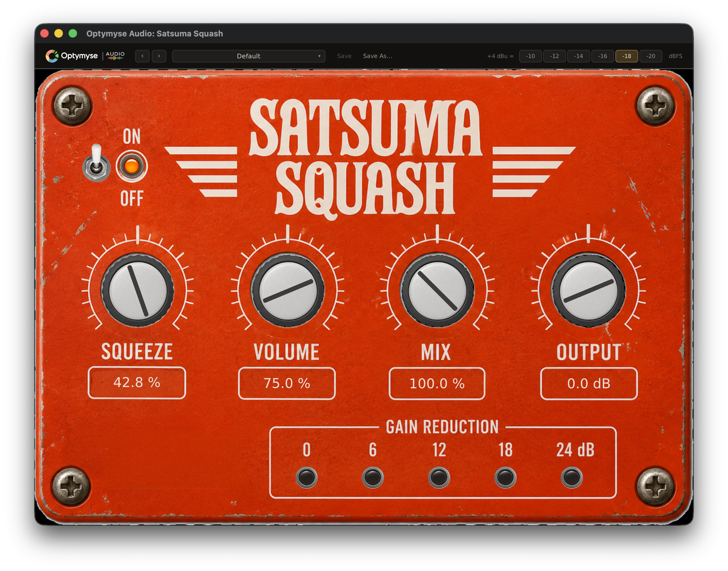Click the dBFS unit label
Viewport: 728px width, 571px height.
click(x=676, y=56)
